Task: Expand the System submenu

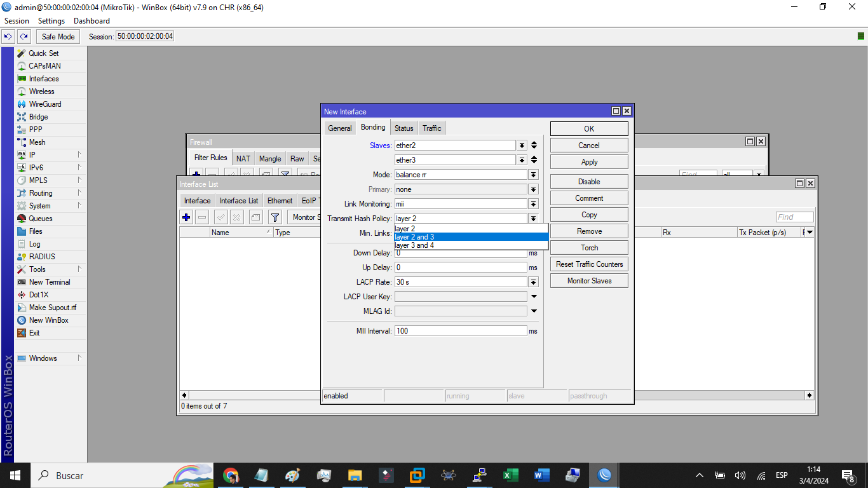Action: click(79, 206)
